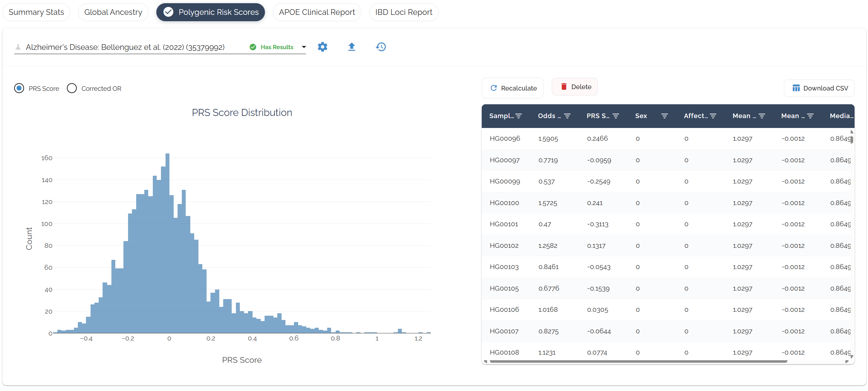Click the table's horizontal scrollbar
The width and height of the screenshot is (868, 391).
tap(638, 361)
